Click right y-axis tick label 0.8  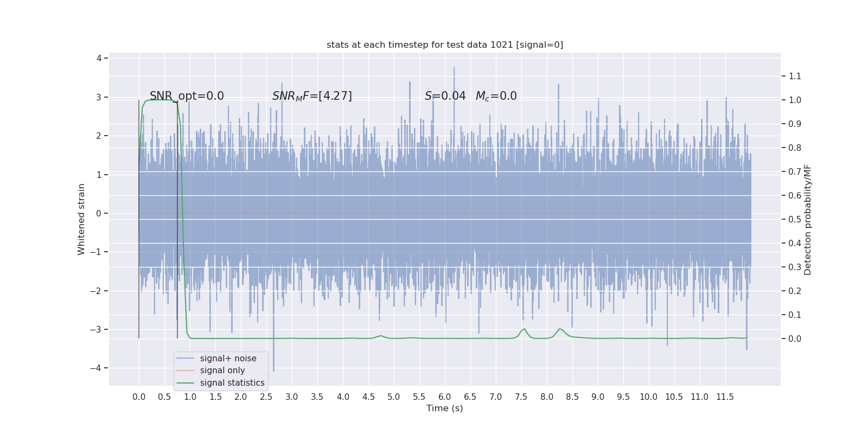click(x=795, y=148)
